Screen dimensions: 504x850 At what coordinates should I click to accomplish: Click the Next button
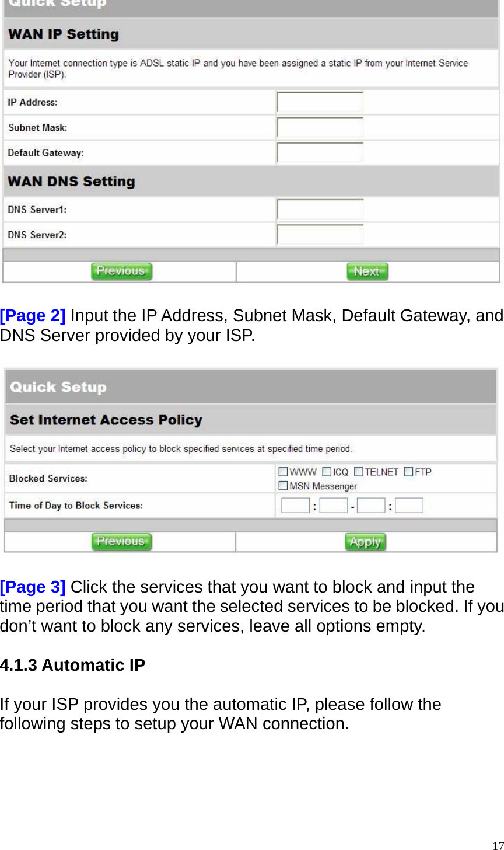click(367, 271)
